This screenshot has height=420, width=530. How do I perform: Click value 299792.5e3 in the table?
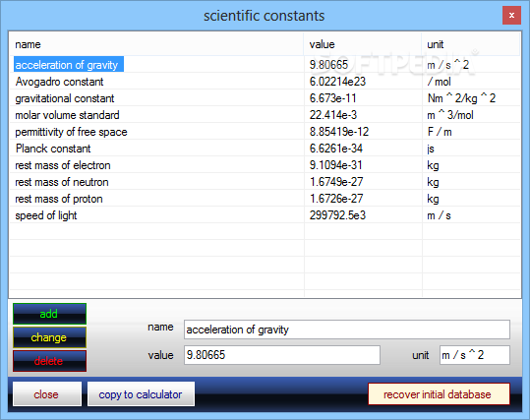point(337,215)
